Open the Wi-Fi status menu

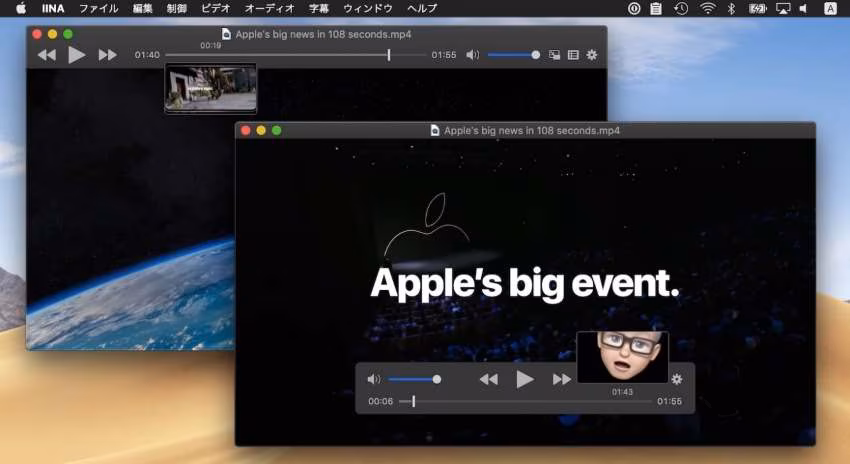pyautogui.click(x=707, y=8)
